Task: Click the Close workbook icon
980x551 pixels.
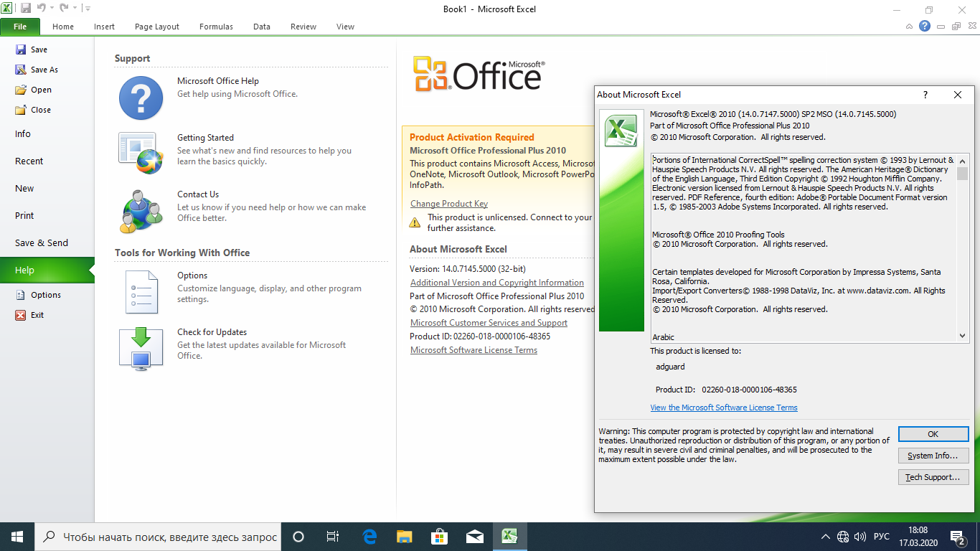Action: (21, 110)
